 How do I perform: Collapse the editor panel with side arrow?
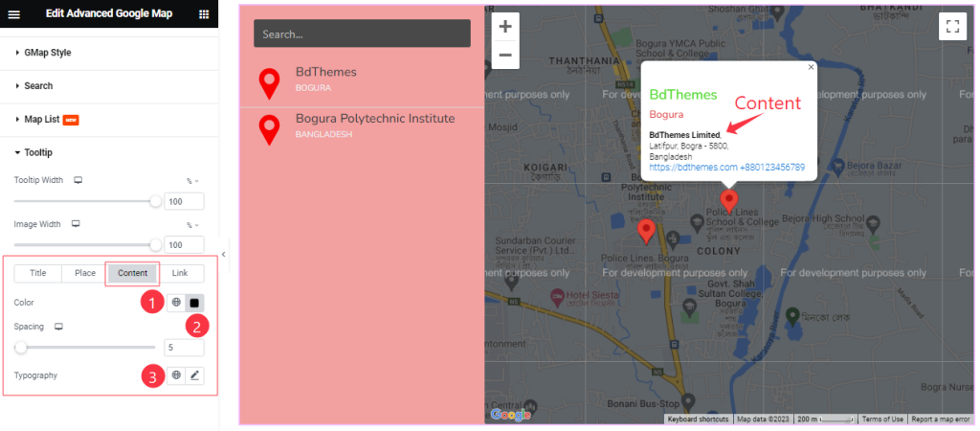point(224,254)
